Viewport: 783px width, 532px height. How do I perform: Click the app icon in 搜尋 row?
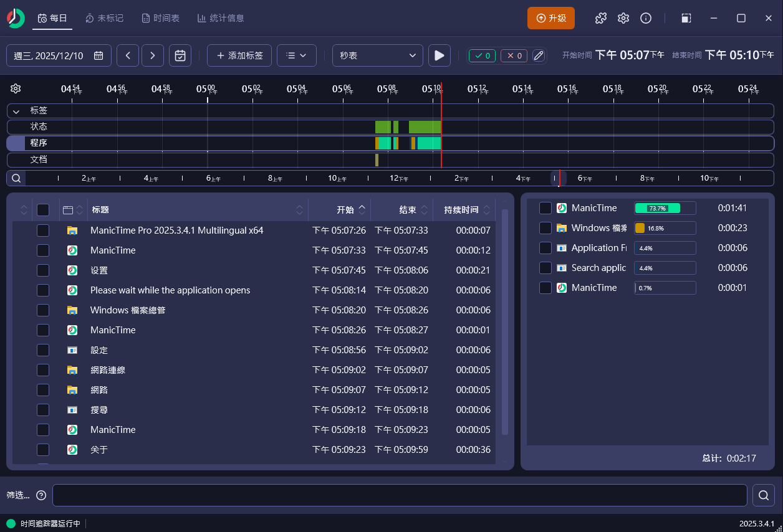coord(72,410)
